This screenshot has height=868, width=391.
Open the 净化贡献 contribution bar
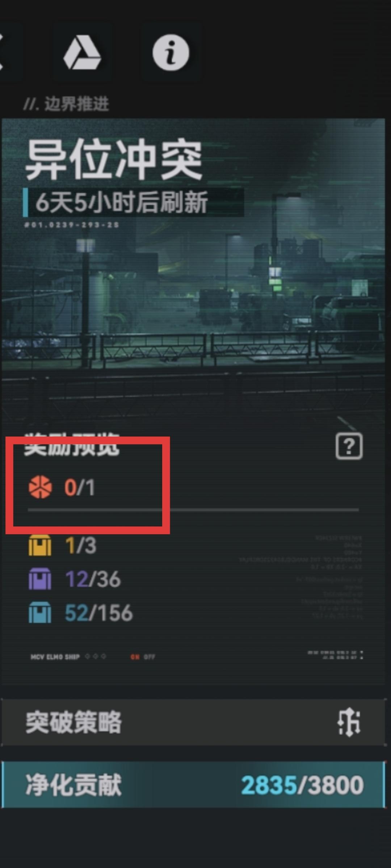(x=193, y=784)
